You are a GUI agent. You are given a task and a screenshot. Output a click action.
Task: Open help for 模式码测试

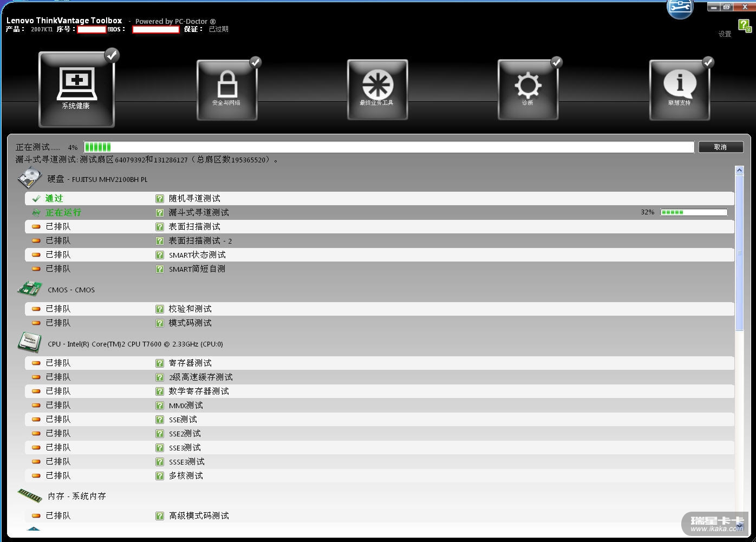coord(160,323)
